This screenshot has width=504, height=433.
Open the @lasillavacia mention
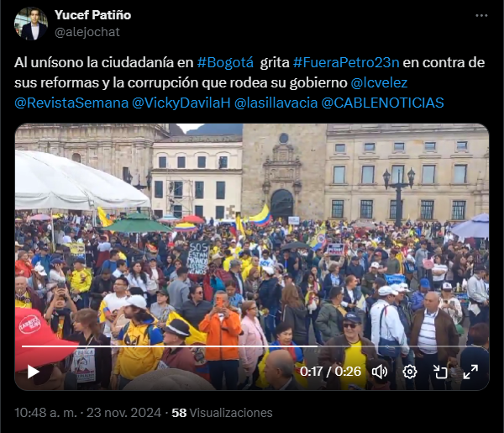[276, 103]
